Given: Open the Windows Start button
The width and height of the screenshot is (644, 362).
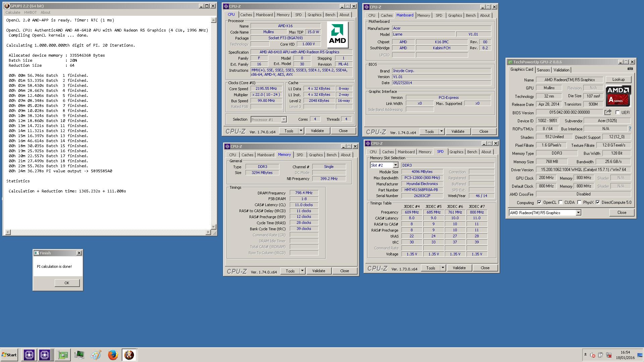Looking at the screenshot, I should pos(9,355).
